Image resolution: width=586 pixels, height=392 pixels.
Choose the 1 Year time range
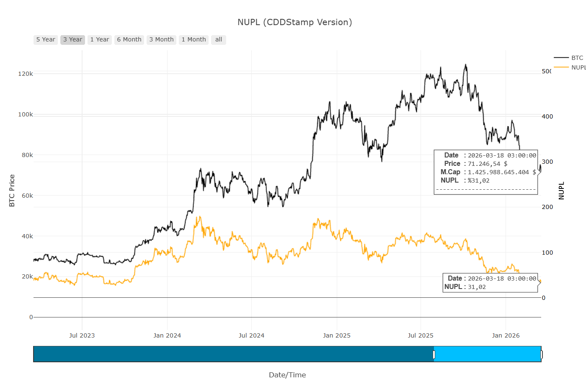[100, 40]
